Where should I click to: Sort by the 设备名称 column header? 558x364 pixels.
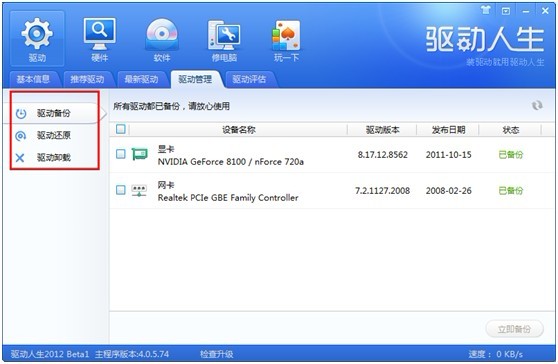coord(238,130)
